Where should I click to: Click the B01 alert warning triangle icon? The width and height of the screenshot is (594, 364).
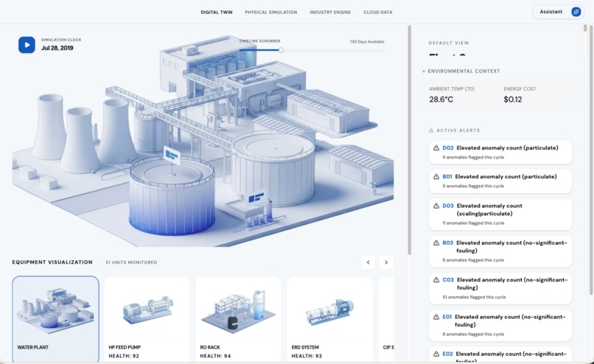click(x=436, y=177)
